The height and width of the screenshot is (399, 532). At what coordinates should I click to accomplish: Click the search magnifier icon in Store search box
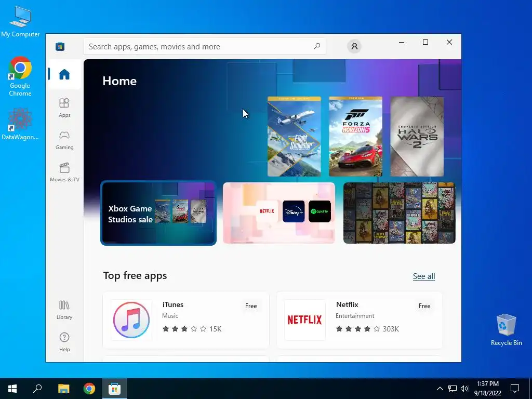[x=317, y=46]
